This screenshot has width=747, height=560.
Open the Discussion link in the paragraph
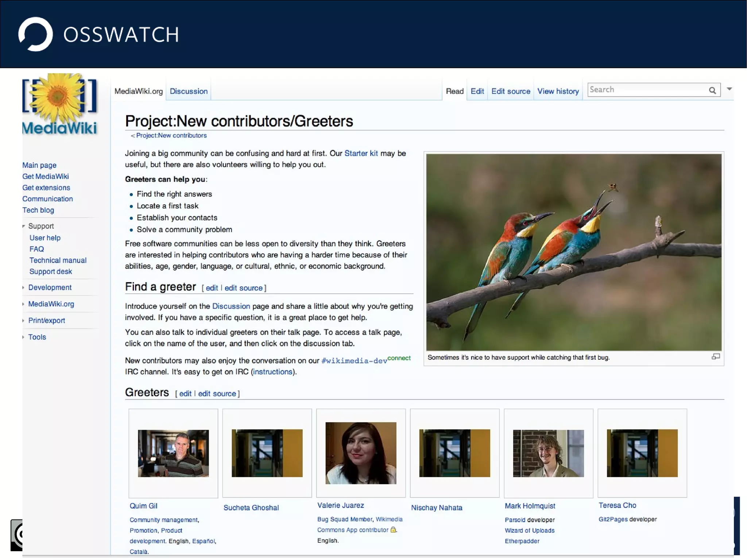(231, 306)
